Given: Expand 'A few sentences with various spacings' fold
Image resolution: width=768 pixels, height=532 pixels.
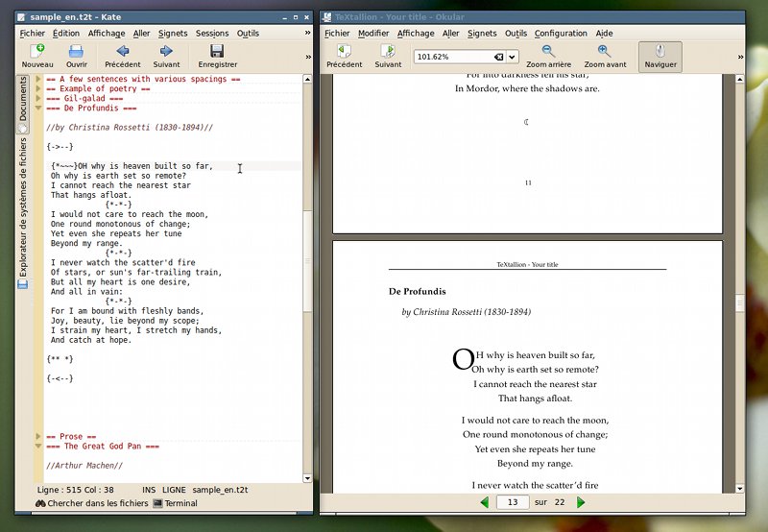Looking at the screenshot, I should pos(37,79).
